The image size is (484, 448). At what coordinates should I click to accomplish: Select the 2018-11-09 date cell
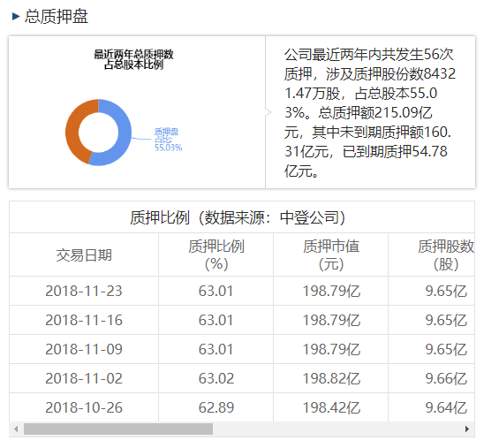tap(84, 349)
